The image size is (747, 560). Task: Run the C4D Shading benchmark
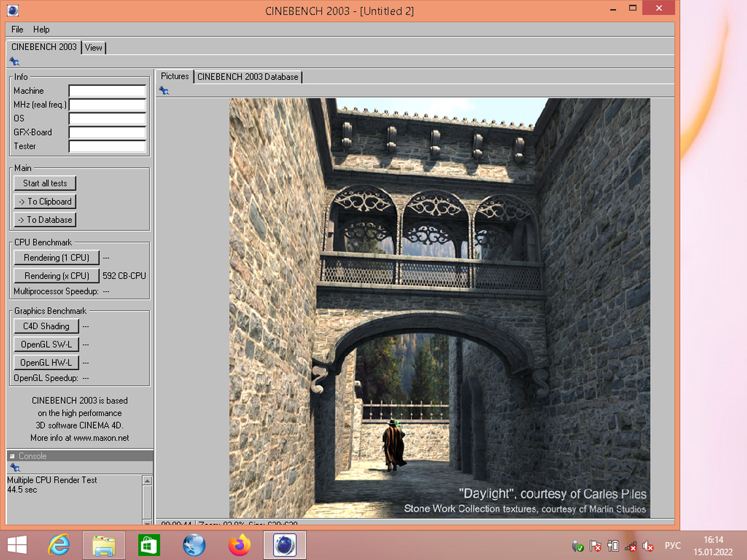point(46,326)
